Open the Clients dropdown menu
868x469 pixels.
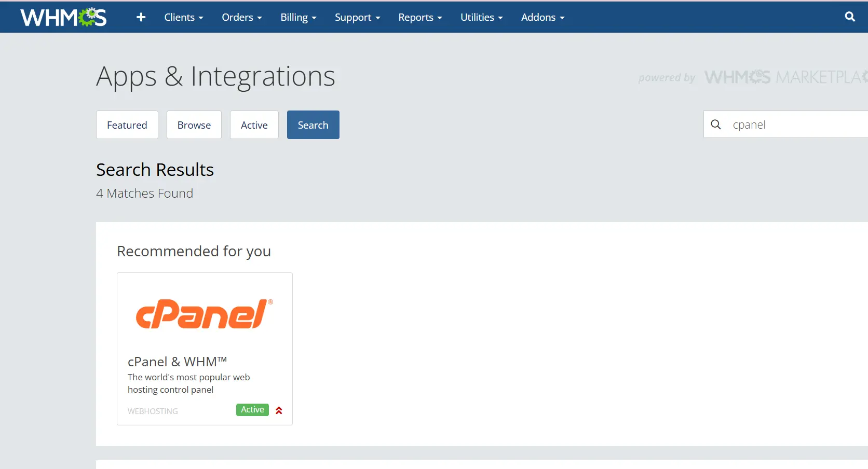point(183,17)
